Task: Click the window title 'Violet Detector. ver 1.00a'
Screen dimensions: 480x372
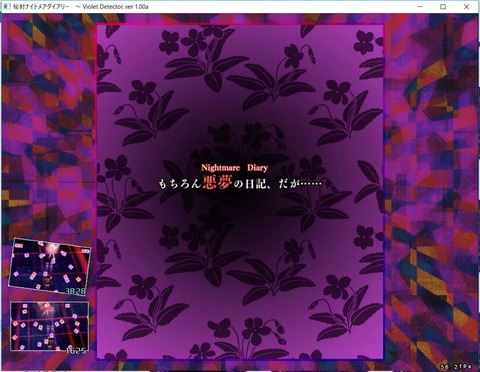Action: [x=115, y=7]
